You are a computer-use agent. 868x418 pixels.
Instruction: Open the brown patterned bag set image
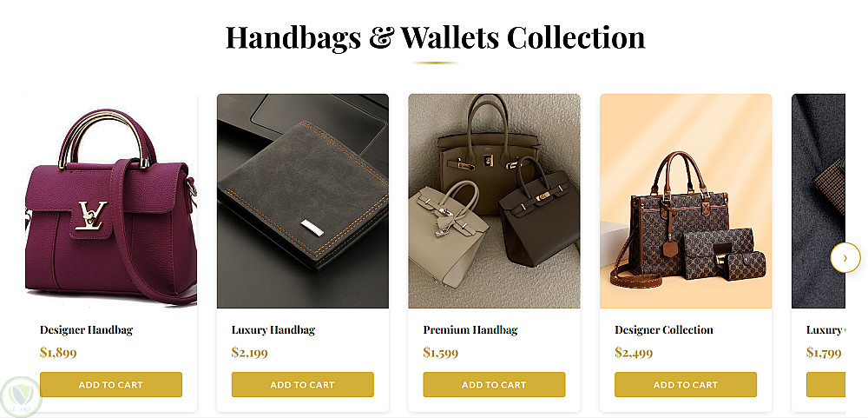[686, 201]
